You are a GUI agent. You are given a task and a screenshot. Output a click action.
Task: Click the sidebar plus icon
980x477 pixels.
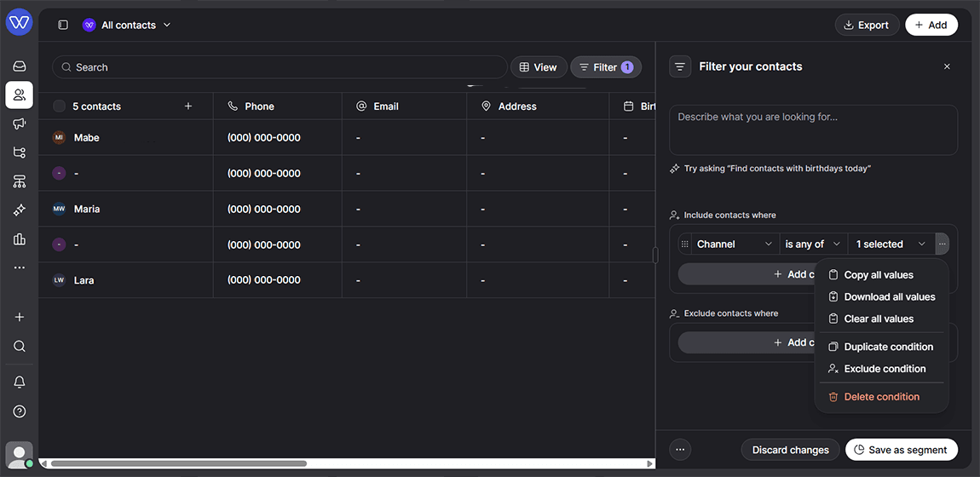(x=20, y=317)
